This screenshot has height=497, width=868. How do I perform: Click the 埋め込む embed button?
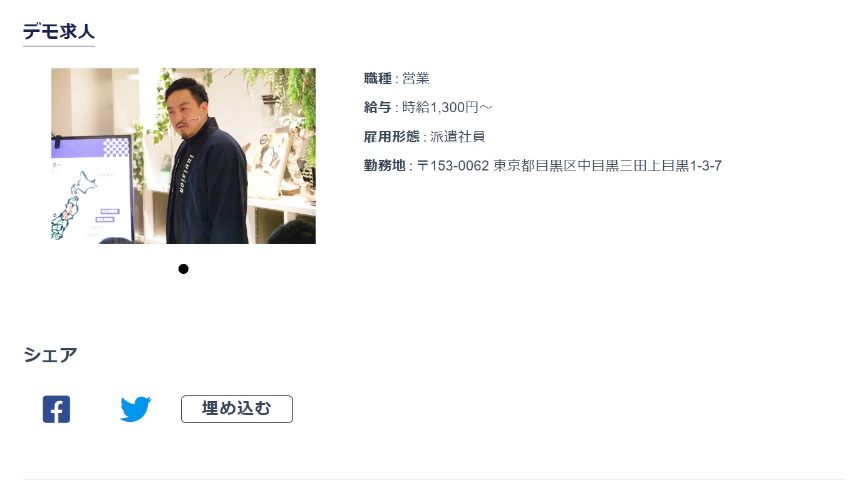click(x=237, y=409)
